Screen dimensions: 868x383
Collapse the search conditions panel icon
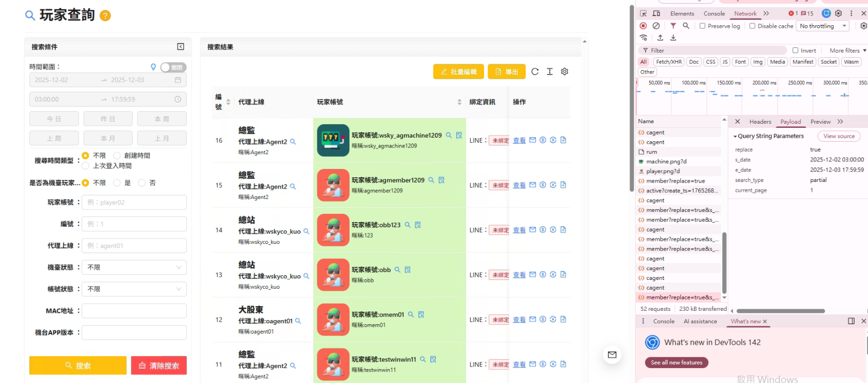(x=181, y=47)
